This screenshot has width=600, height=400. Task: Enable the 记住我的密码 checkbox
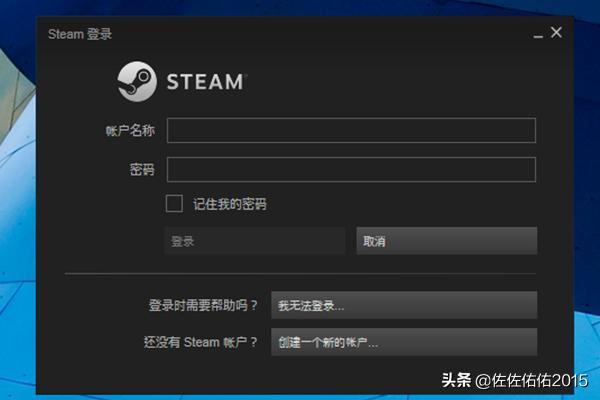coord(174,203)
